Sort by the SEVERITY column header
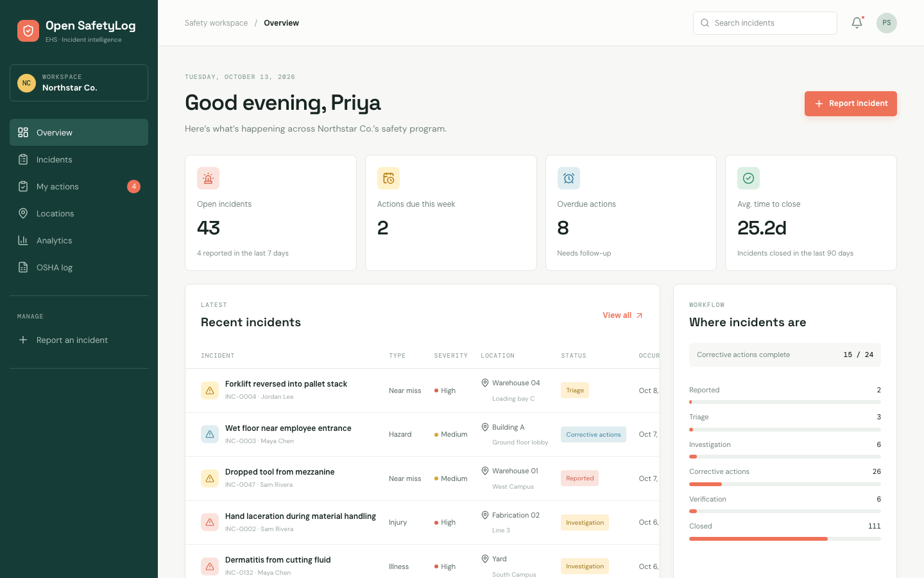Viewport: 924px width, 578px height. pos(451,356)
